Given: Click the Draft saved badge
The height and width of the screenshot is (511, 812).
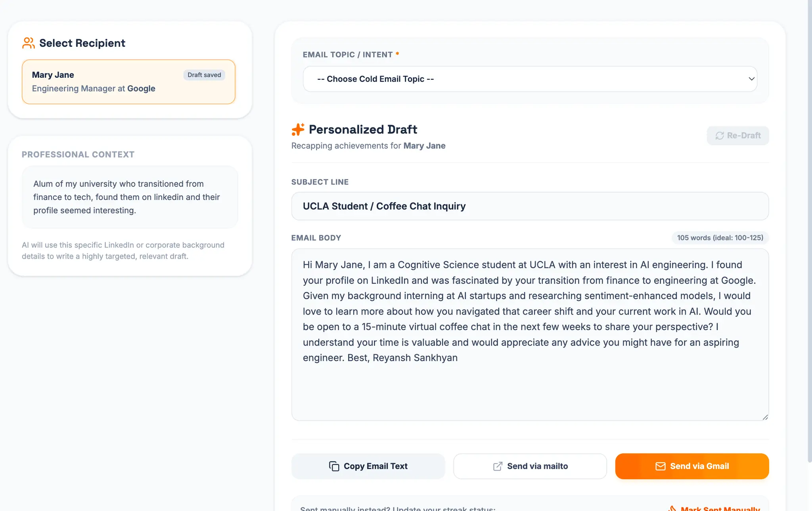Looking at the screenshot, I should (204, 75).
